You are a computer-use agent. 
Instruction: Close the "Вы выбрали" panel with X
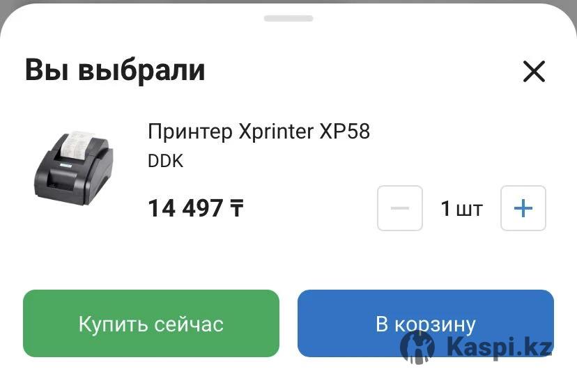(534, 71)
